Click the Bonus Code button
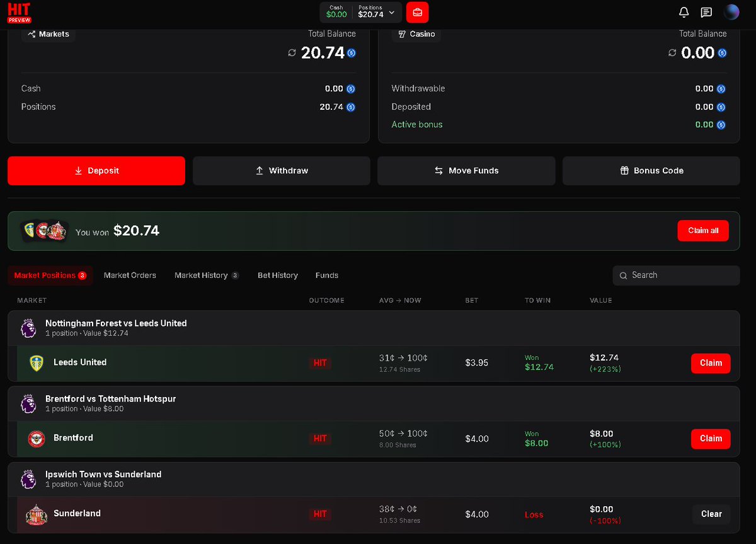756x544 pixels. 651,171
